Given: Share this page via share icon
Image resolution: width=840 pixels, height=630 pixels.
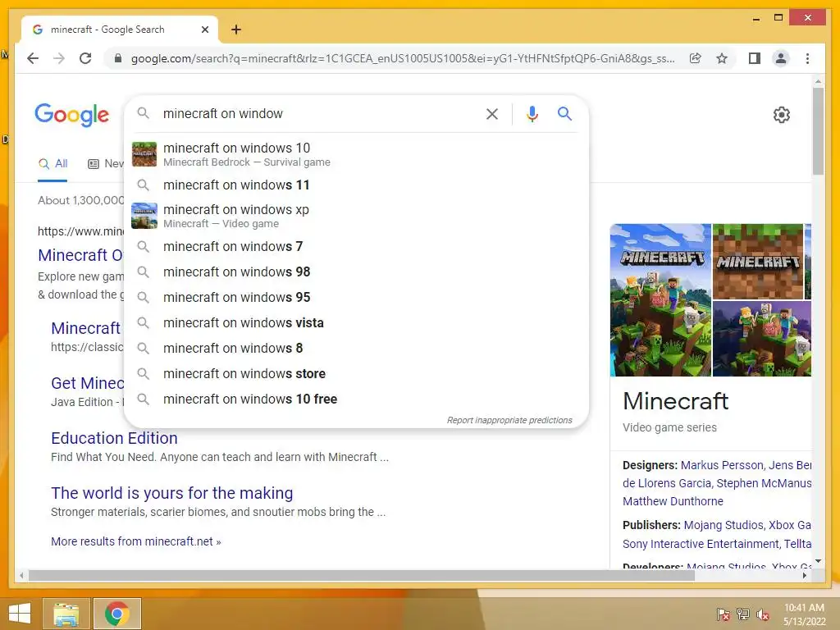Looking at the screenshot, I should [696, 58].
